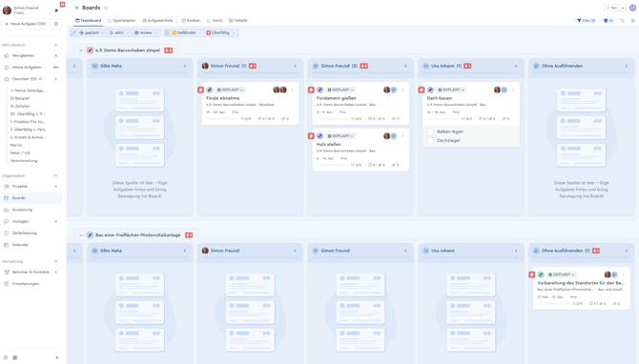
Task: Collapse the Organisation sidebar section
Action: pos(56,176)
